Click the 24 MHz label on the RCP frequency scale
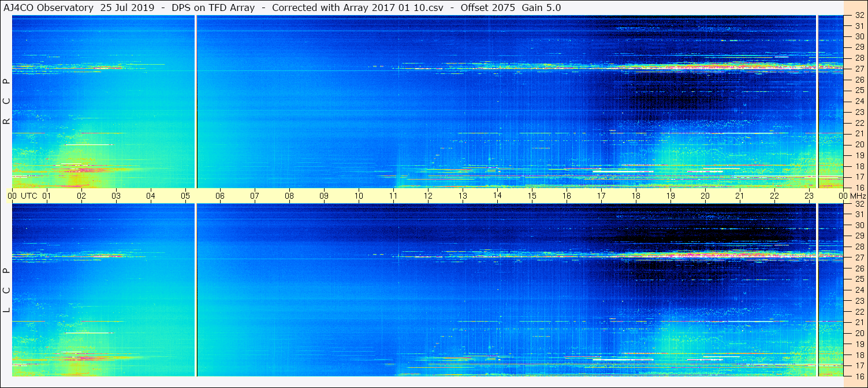Viewport: 868px width, 388px height. point(859,101)
